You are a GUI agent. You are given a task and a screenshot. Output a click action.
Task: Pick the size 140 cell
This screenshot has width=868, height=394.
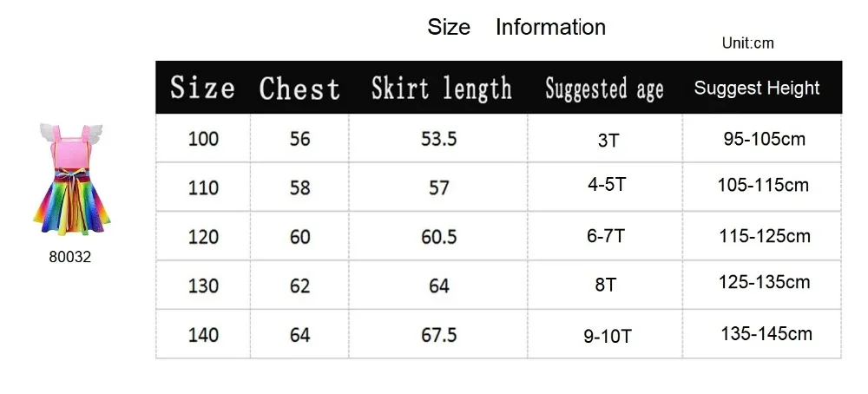(x=203, y=335)
